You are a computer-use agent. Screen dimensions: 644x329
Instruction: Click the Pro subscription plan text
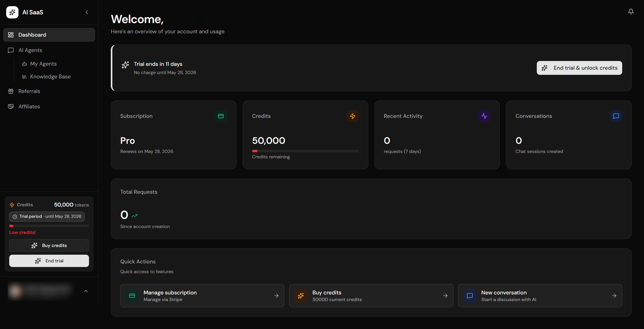127,141
